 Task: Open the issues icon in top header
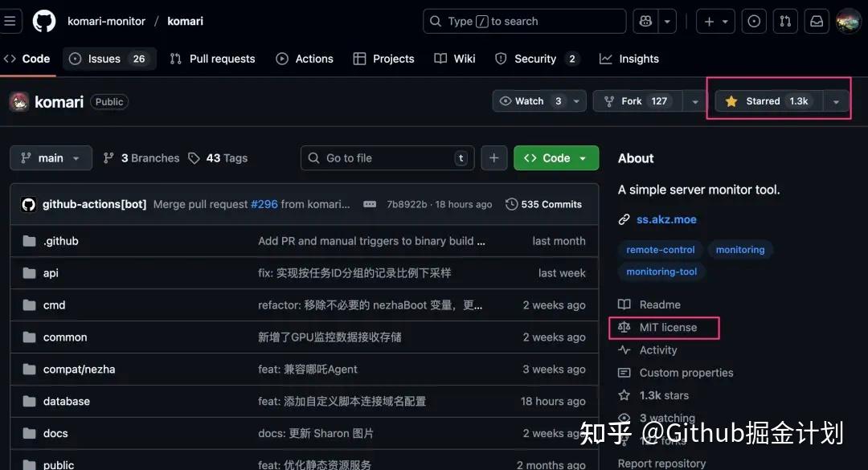tap(754, 22)
